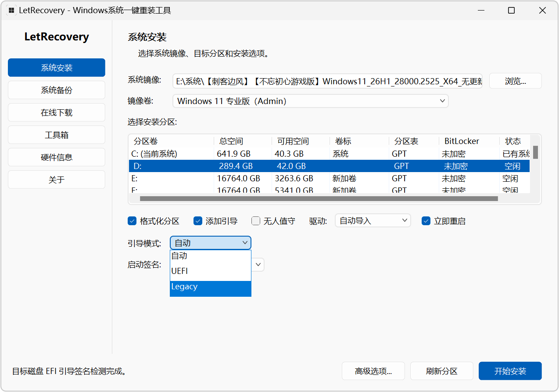Click the 开始安装 button
This screenshot has width=559, height=392.
point(510,371)
